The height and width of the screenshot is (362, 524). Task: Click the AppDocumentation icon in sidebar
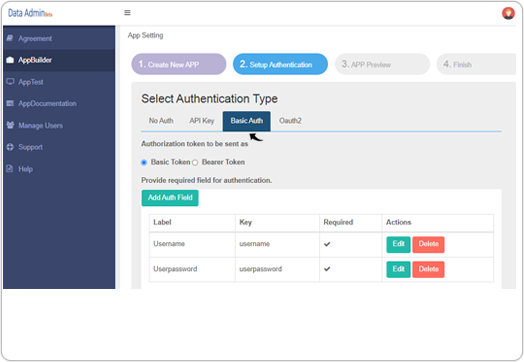[10, 103]
